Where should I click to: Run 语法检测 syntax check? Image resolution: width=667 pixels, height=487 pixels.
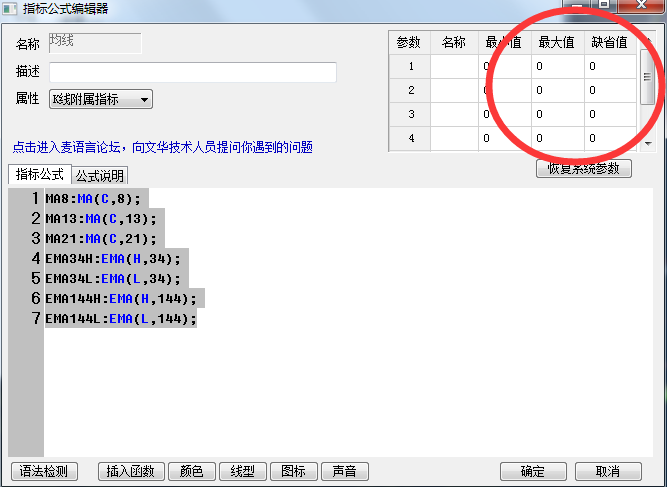coord(44,471)
